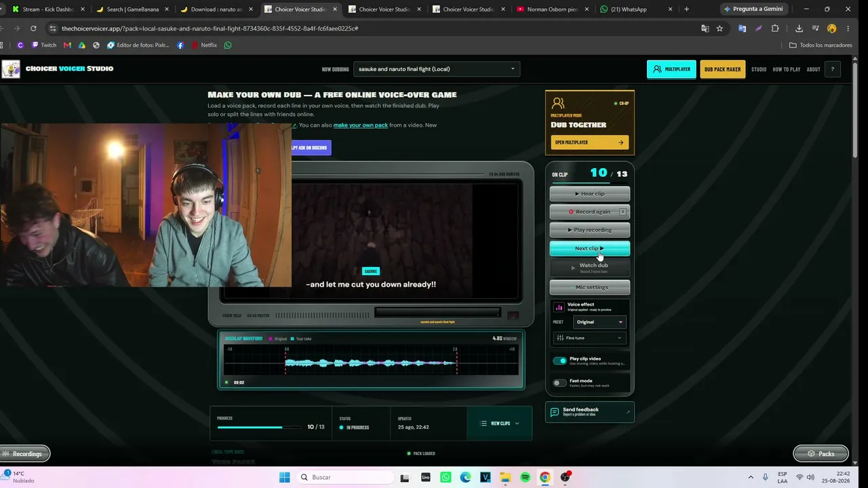Click the browser address bar URL
This screenshot has height=488, width=868.
pyautogui.click(x=210, y=28)
